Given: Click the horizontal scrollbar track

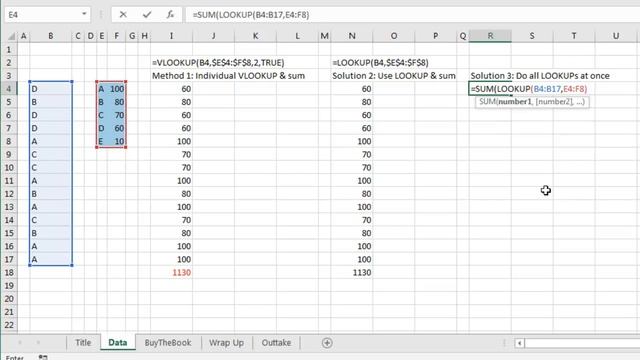Looking at the screenshot, I should point(582,343).
